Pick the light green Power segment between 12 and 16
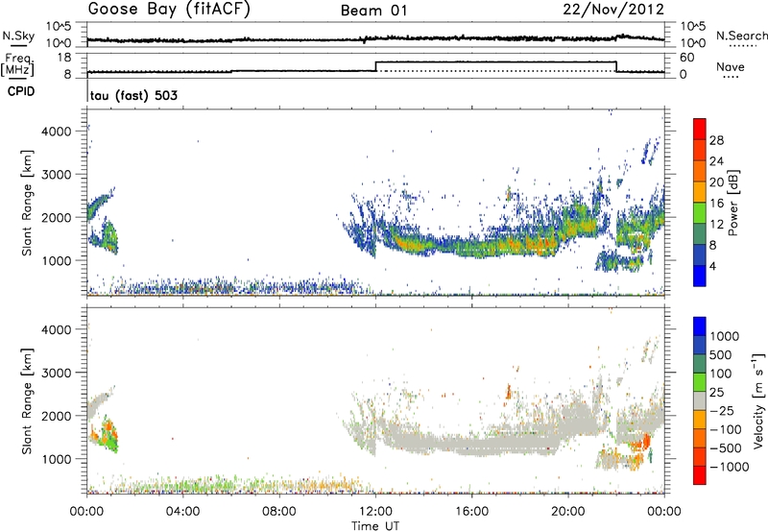 [x=700, y=212]
